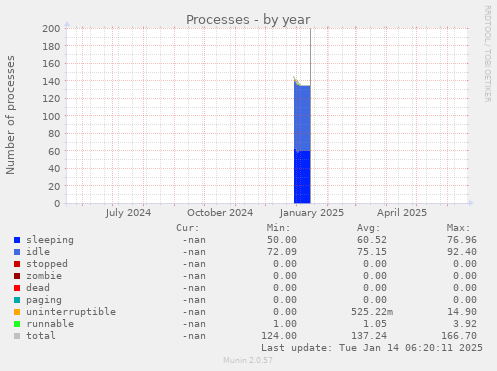The height and width of the screenshot is (371, 497).
Task: Select the 'paging' legend label
Action: [x=44, y=300]
